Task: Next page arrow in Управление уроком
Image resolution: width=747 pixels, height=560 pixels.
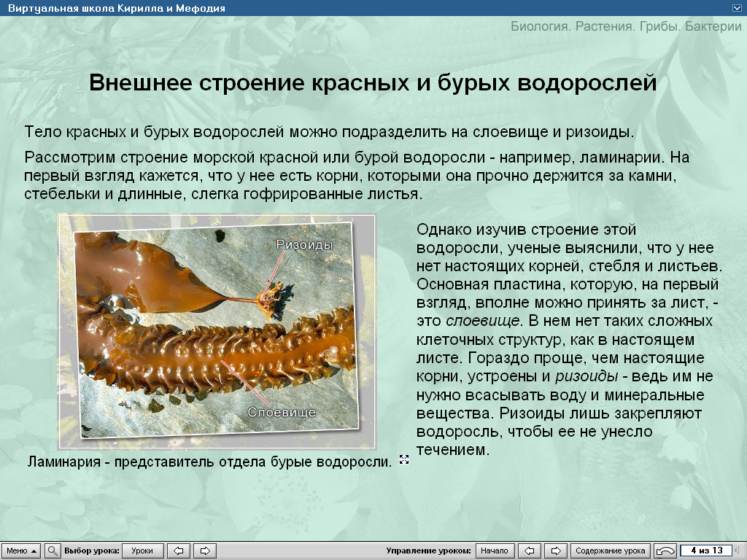Action: coord(555,551)
